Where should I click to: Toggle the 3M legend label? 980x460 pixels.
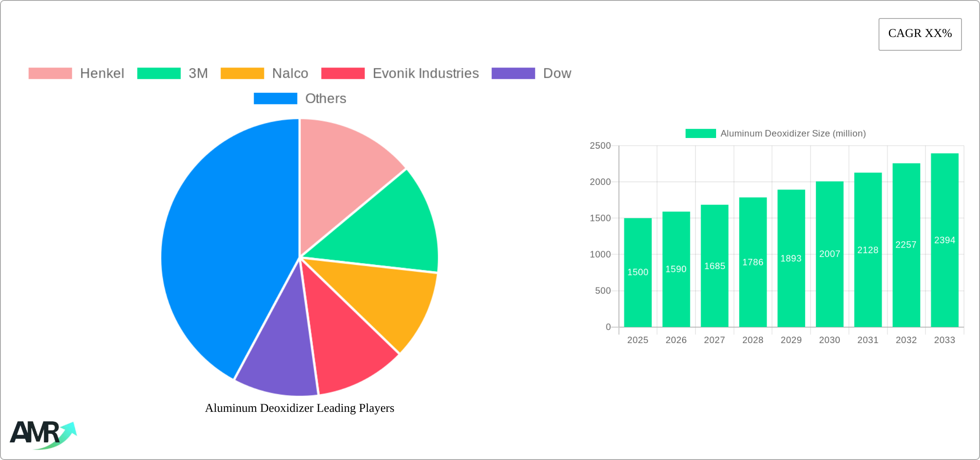coord(198,74)
